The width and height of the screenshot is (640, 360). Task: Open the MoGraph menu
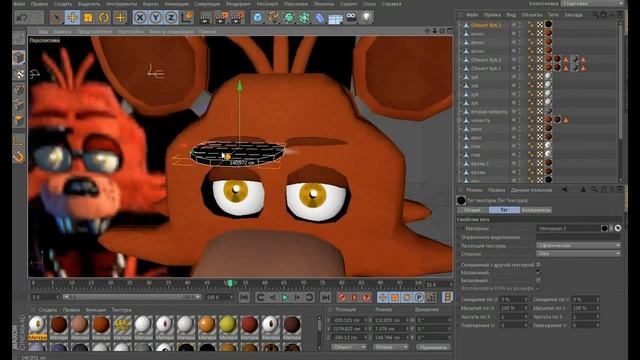[267, 4]
